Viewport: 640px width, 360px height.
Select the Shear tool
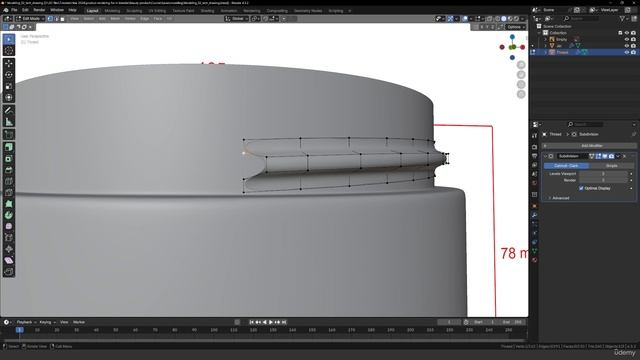(x=9, y=260)
